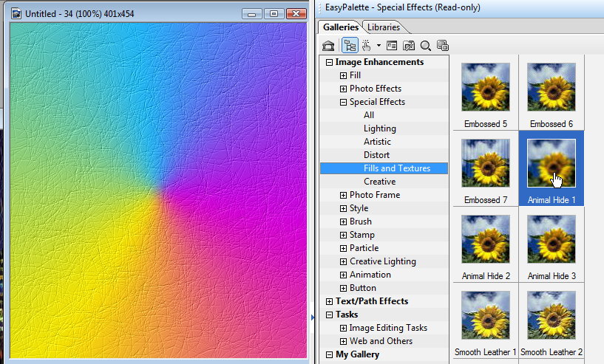Expand the Stamp node
Viewport: 604px width, 364px height.
pos(343,235)
